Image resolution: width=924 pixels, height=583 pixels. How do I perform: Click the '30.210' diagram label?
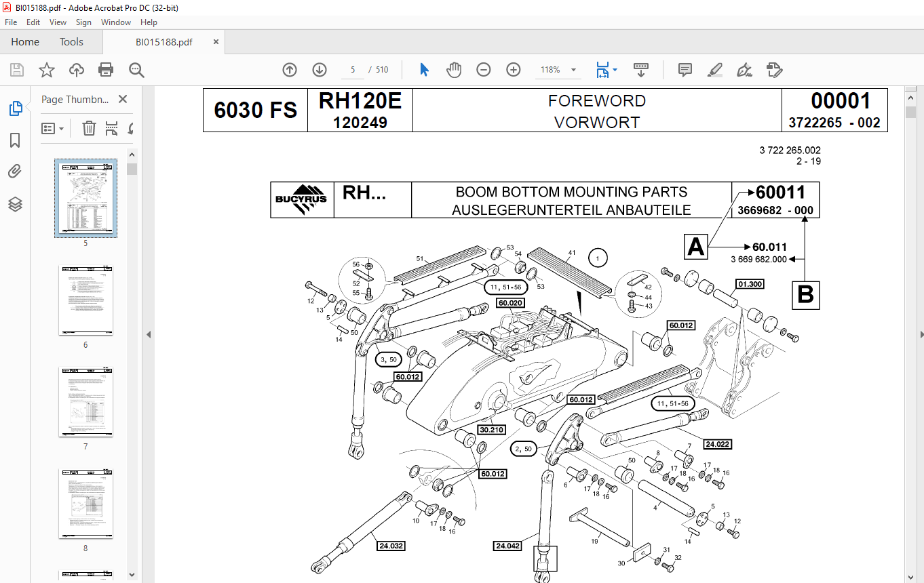point(491,430)
